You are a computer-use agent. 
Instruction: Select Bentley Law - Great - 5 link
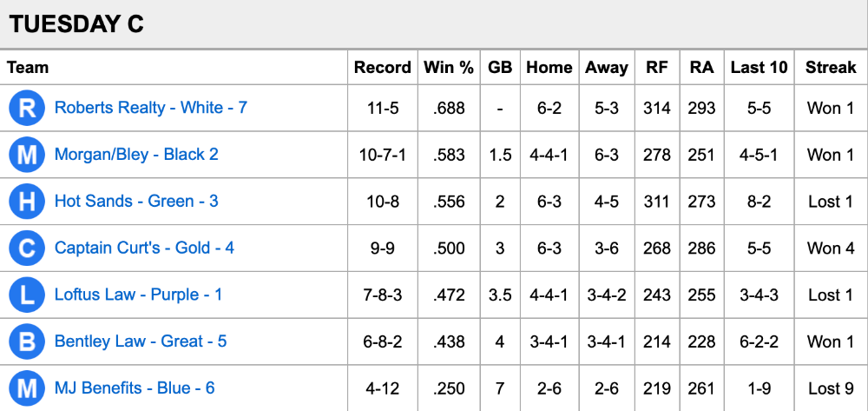[x=141, y=341]
